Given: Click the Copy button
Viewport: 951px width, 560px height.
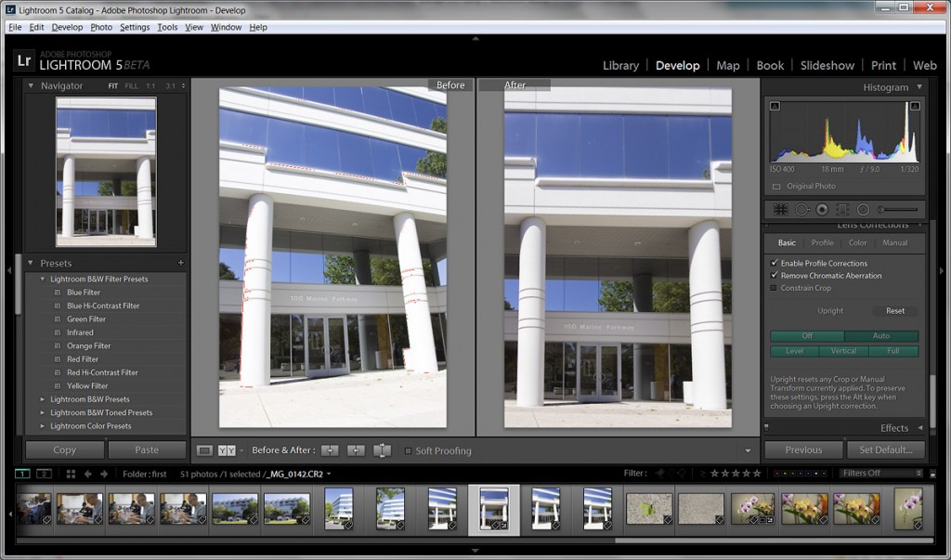Looking at the screenshot, I should [64, 449].
